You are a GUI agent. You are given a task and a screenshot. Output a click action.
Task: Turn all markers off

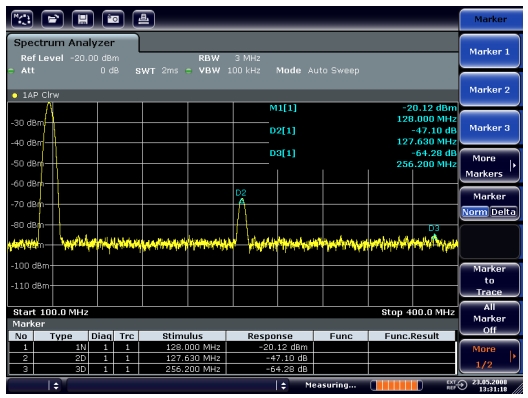coord(489,318)
